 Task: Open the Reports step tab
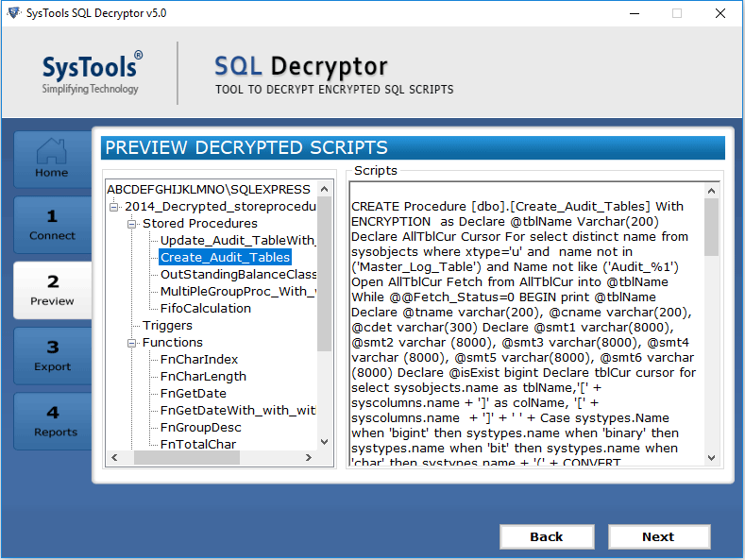pos(52,421)
